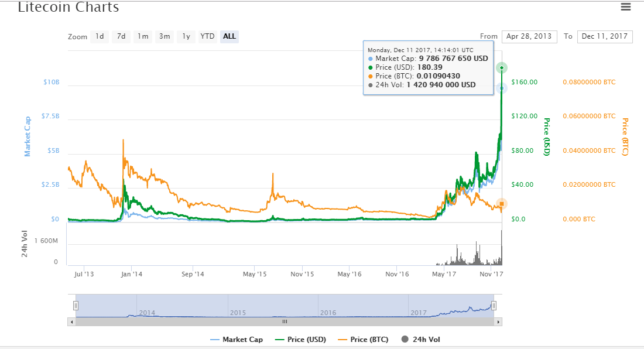
Task: Click the 0.02000000 BTC axis label
Action: click(589, 185)
